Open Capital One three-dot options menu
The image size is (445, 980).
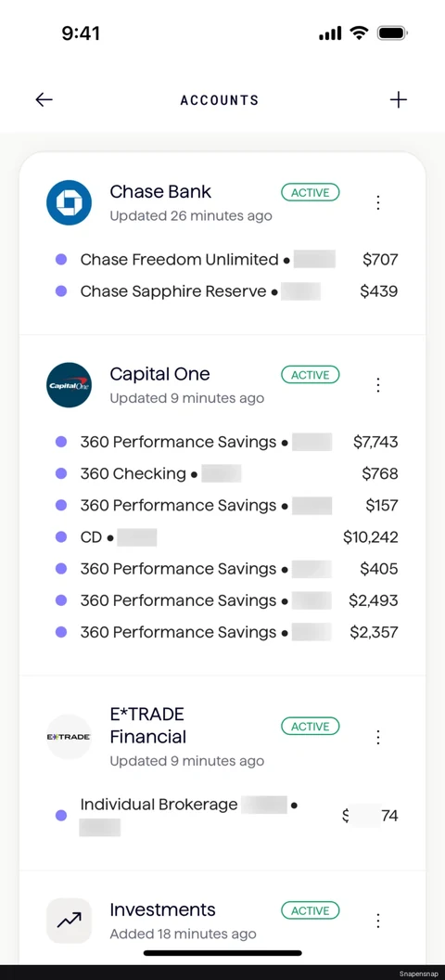point(377,385)
